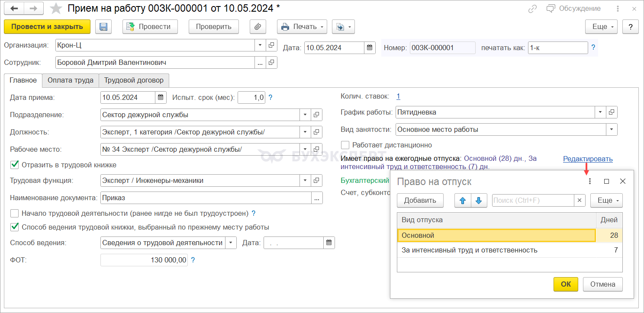Viewport: 644px width, 313px height.
Task: Check Начало трудовой деятельности checkbox
Action: click(15, 213)
